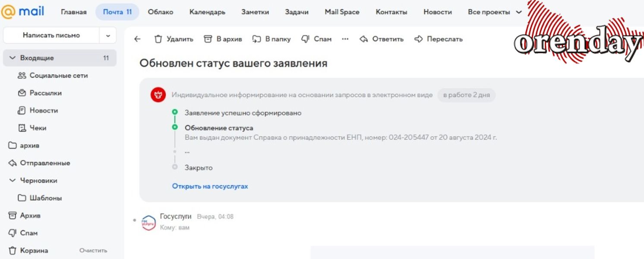644x259 pixels.
Task: Switch to the Облако tab
Action: (161, 12)
